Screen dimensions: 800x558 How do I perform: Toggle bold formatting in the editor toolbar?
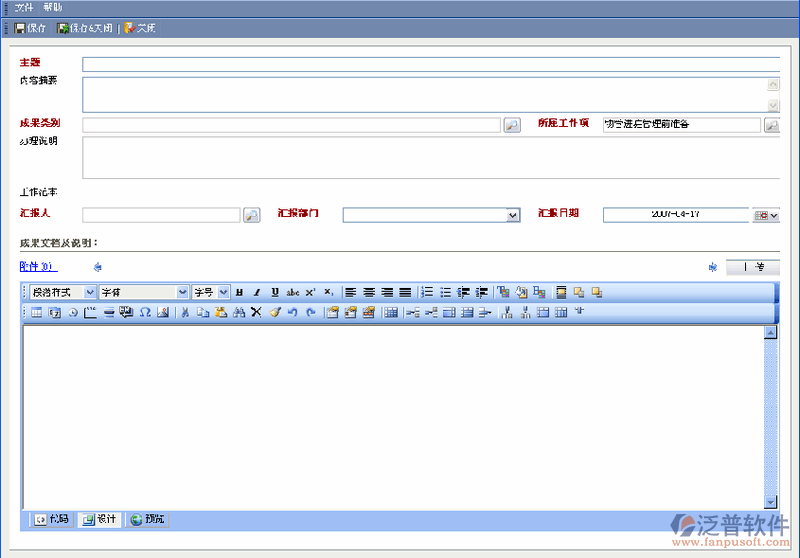[240, 292]
